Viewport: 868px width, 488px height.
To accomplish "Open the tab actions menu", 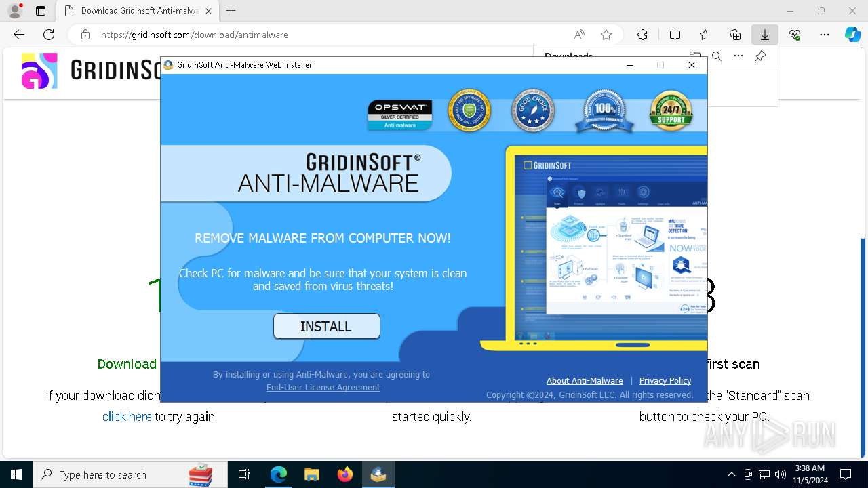I will click(x=41, y=11).
